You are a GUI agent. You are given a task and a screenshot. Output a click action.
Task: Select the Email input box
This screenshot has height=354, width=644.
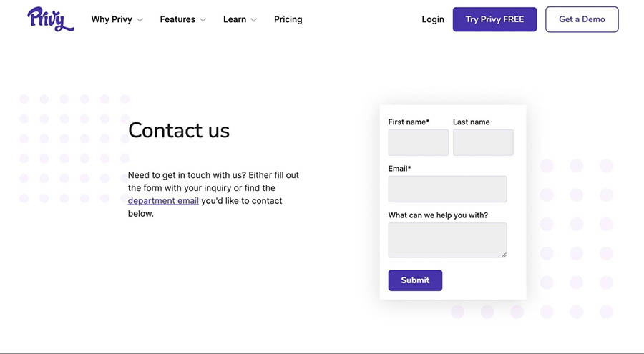point(447,189)
